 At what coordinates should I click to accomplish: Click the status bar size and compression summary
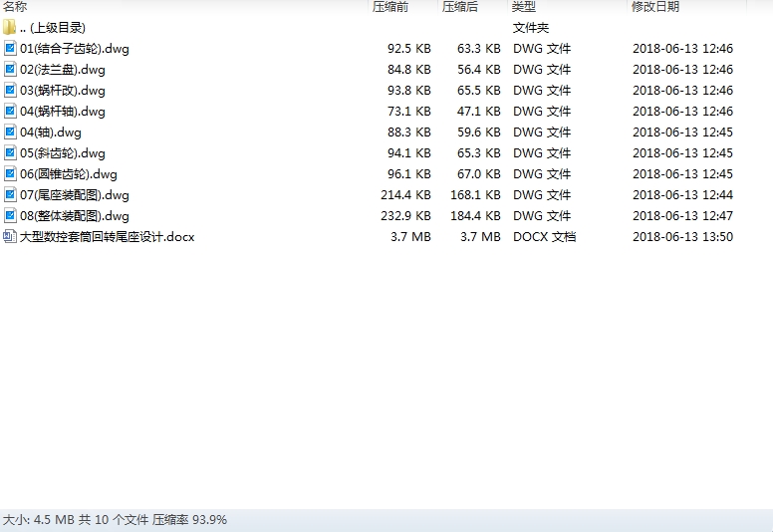[x=115, y=520]
